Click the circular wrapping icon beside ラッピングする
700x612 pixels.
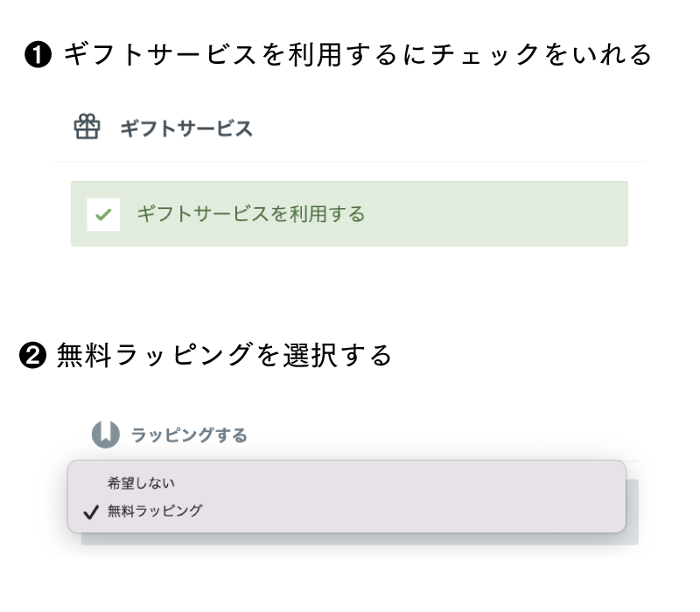(x=106, y=435)
